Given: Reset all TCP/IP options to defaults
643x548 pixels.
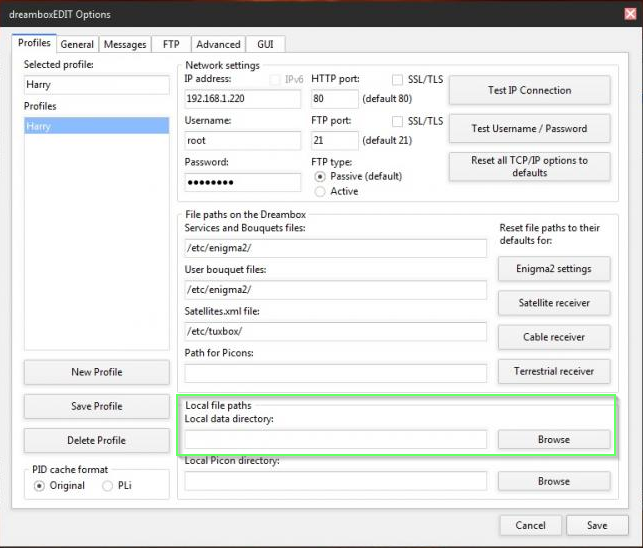Looking at the screenshot, I should coord(529,167).
